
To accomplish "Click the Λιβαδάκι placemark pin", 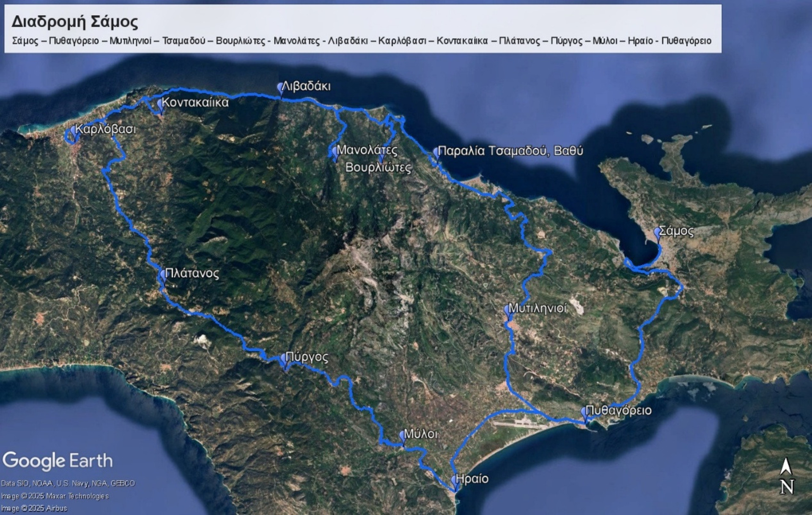I will [x=280, y=88].
